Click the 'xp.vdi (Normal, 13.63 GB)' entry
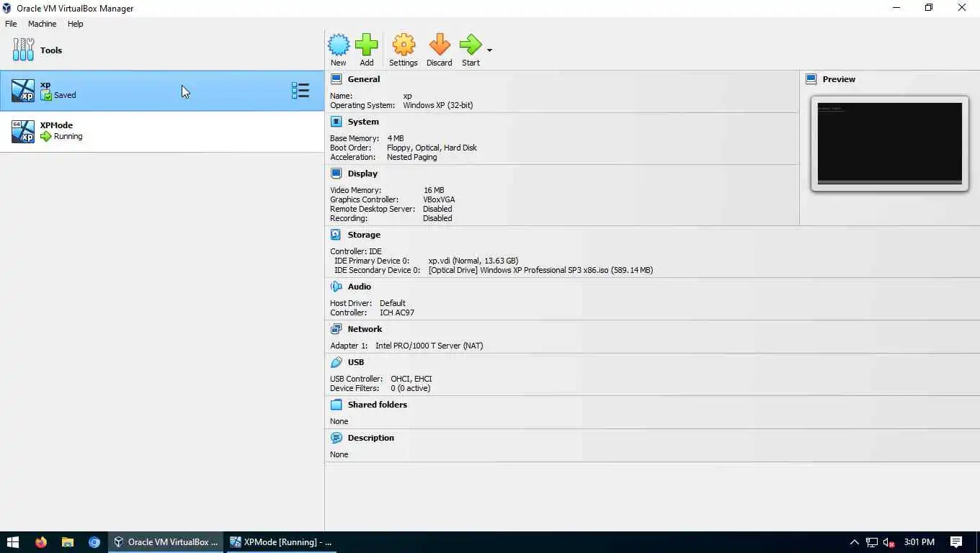 pyautogui.click(x=473, y=261)
